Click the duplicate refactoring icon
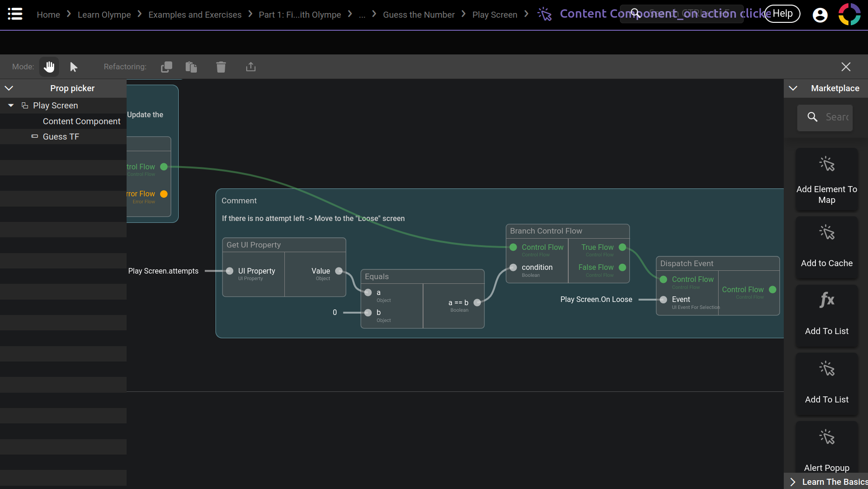The height and width of the screenshot is (489, 868). pyautogui.click(x=167, y=67)
